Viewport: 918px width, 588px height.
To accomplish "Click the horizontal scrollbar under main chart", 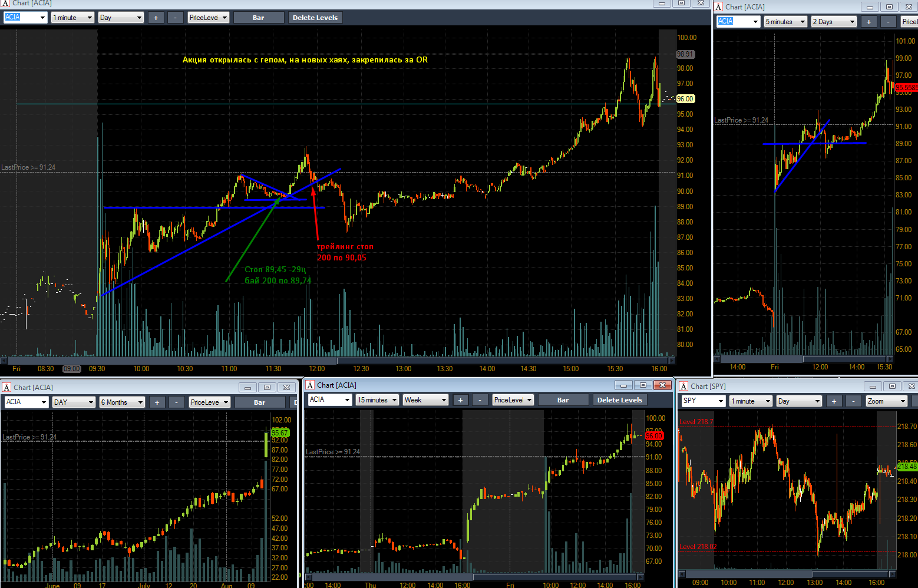I will point(338,361).
